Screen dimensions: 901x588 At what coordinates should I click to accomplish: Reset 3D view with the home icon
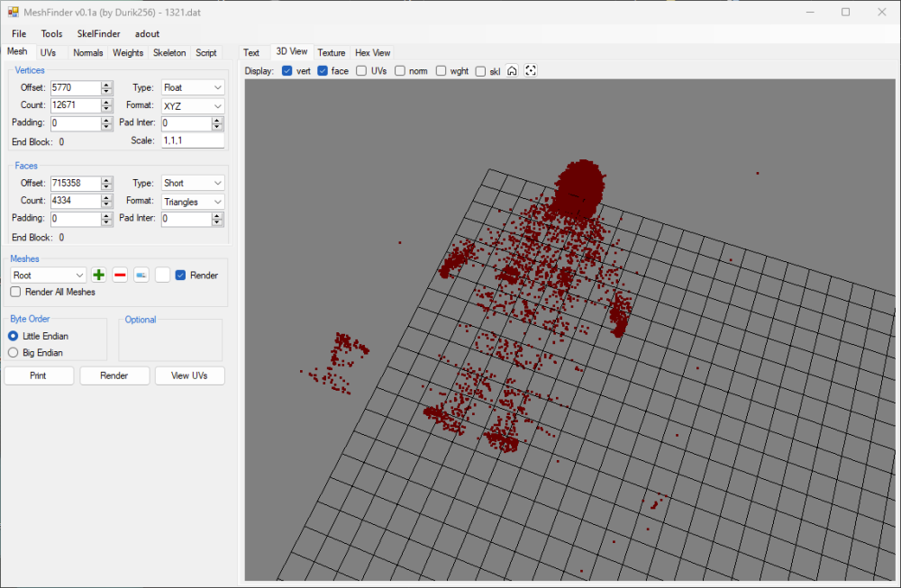pyautogui.click(x=512, y=71)
